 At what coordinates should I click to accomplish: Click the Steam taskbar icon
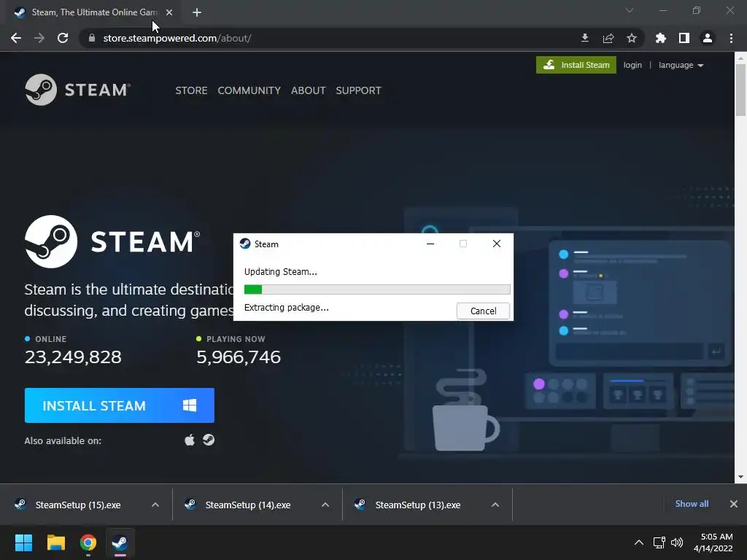coord(120,542)
